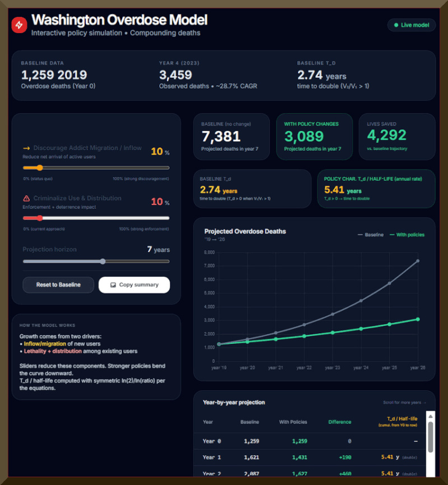
Task: Click the 1,621 baseline value in Year 1
Action: (x=251, y=457)
